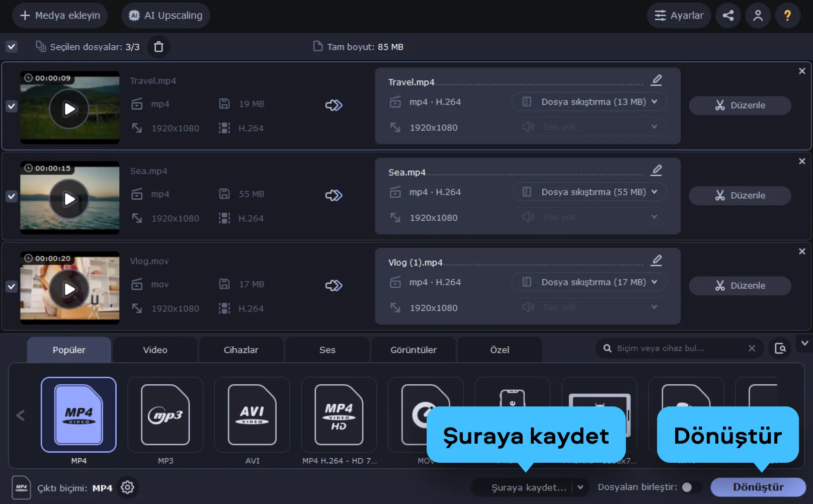Open the Ses tab

[328, 350]
